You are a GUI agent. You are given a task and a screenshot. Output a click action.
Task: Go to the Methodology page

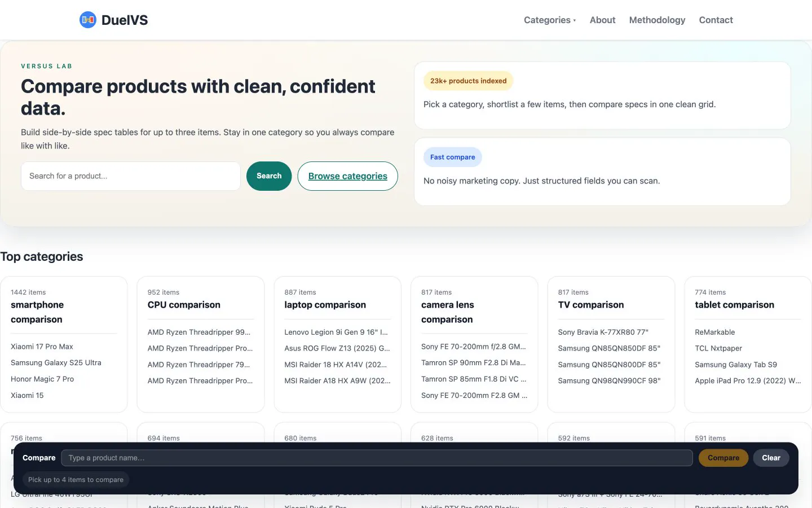click(657, 20)
